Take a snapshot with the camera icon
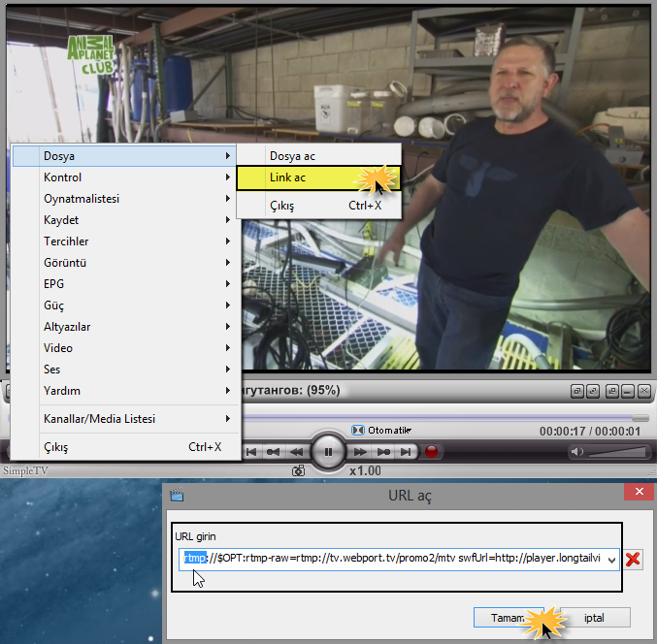 299,470
